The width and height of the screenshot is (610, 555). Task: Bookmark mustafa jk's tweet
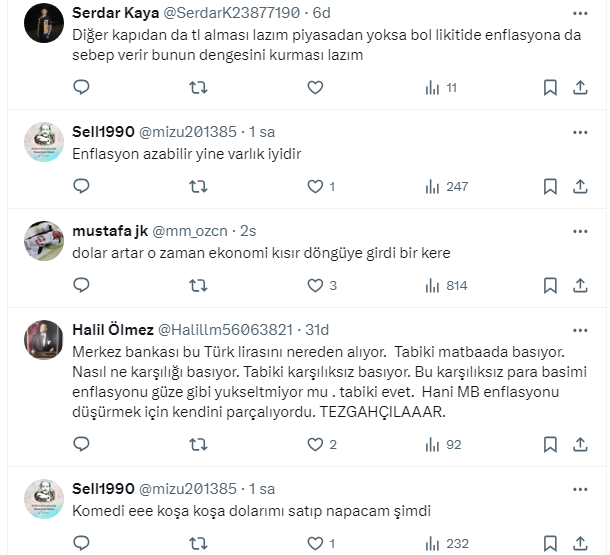tap(550, 285)
